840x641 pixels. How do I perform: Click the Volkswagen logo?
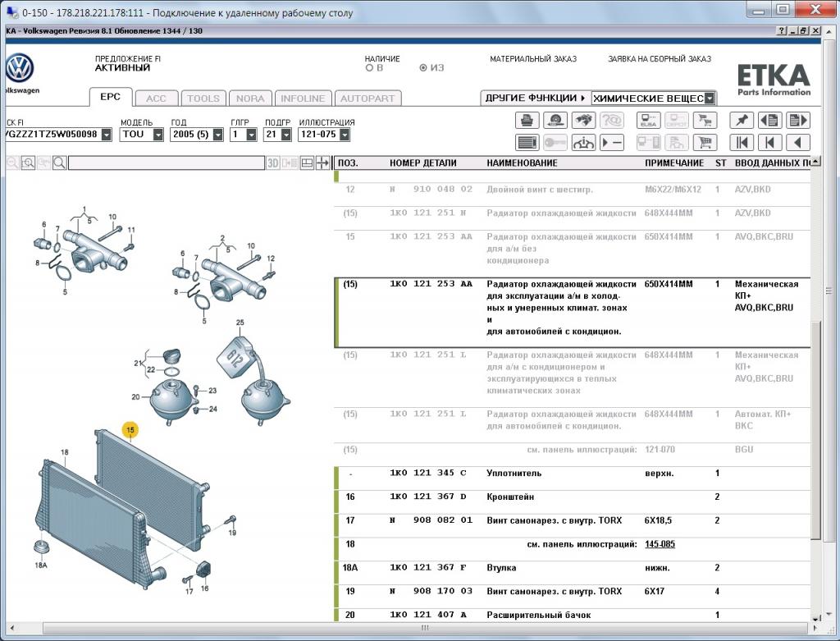click(20, 68)
